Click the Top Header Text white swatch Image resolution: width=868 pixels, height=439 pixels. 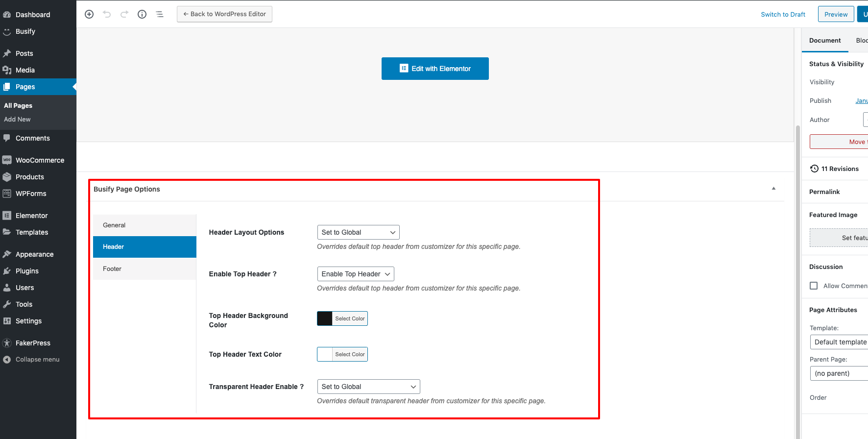pos(325,354)
